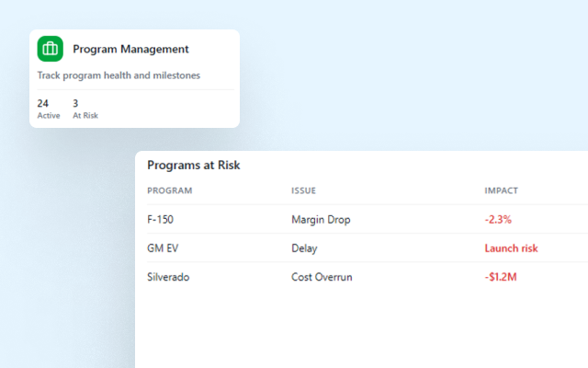Click 'Track program health and milestones' description
This screenshot has height=368, width=588.
pyautogui.click(x=119, y=75)
